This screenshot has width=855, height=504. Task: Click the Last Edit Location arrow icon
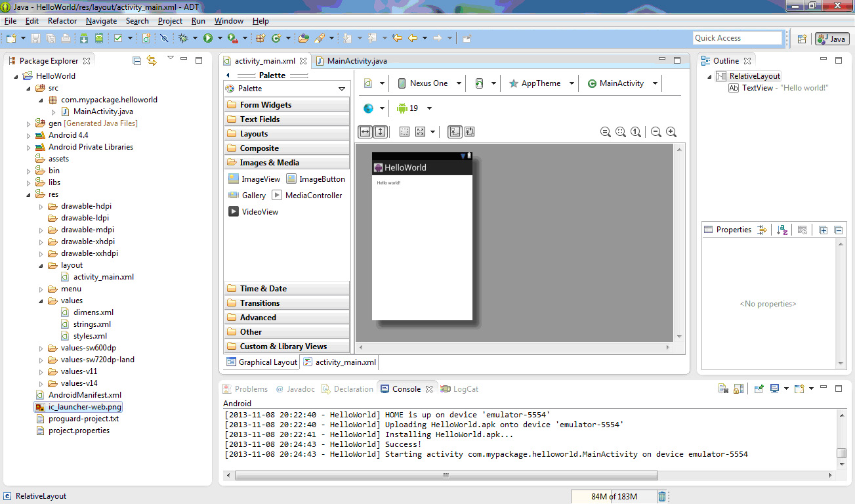pos(397,38)
